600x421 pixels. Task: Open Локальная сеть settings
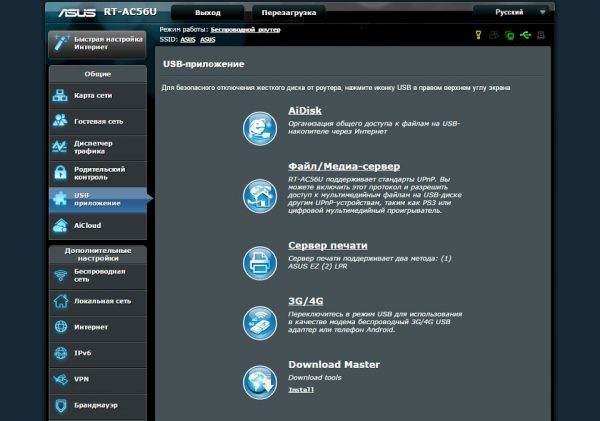[x=98, y=302]
